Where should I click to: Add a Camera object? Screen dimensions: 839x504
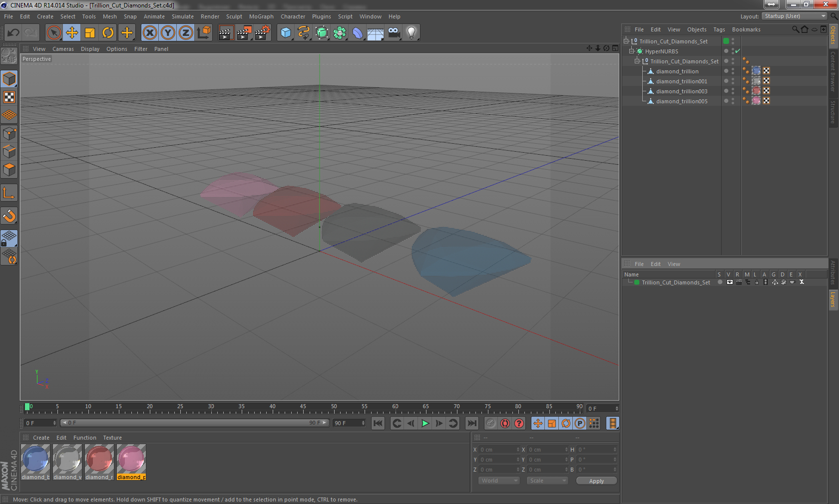click(x=394, y=33)
